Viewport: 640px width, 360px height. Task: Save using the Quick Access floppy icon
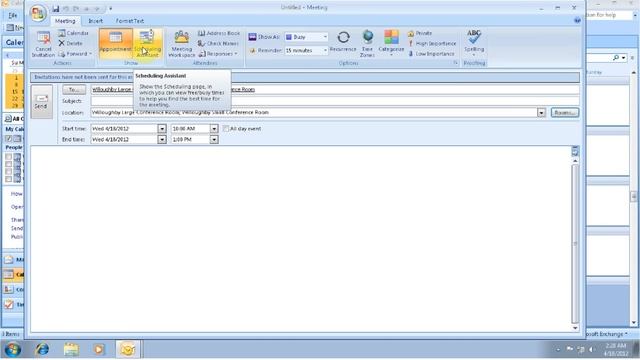point(56,9)
